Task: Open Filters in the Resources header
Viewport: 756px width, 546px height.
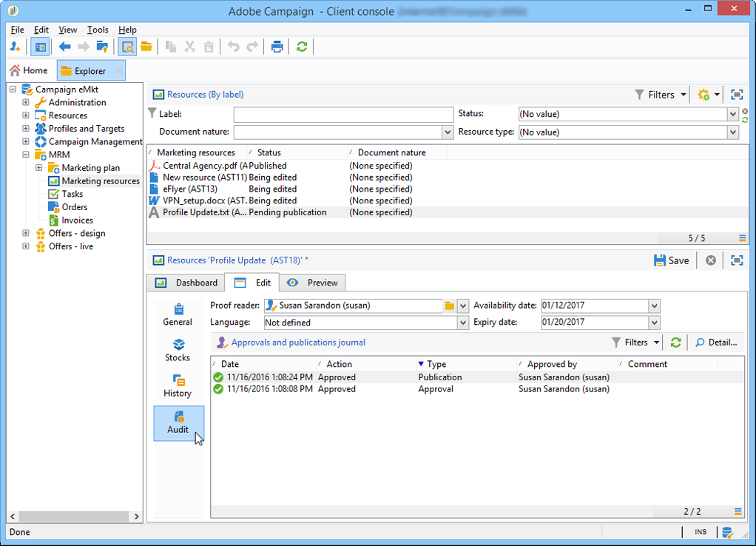Action: (x=660, y=95)
